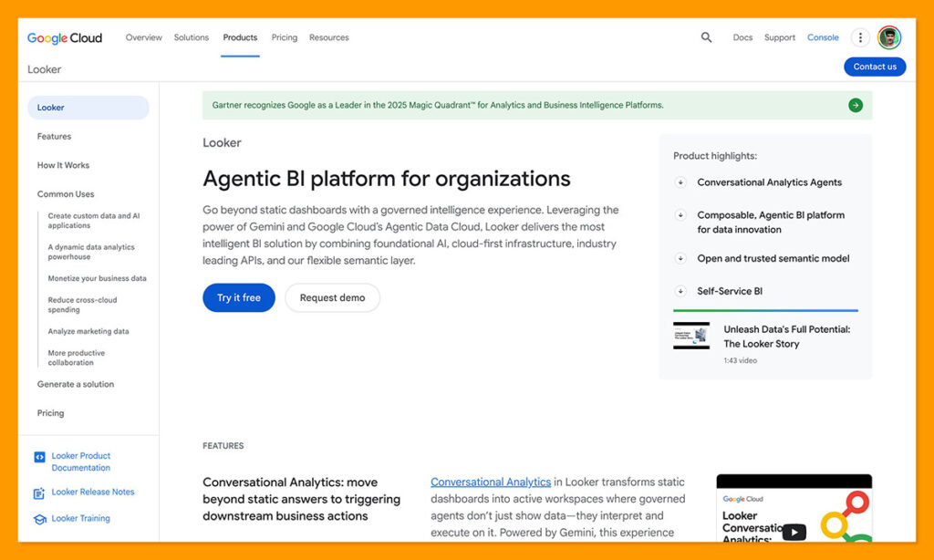The height and width of the screenshot is (560, 934).
Task: Click the green arrow on the Gartner banner
Action: pos(855,106)
